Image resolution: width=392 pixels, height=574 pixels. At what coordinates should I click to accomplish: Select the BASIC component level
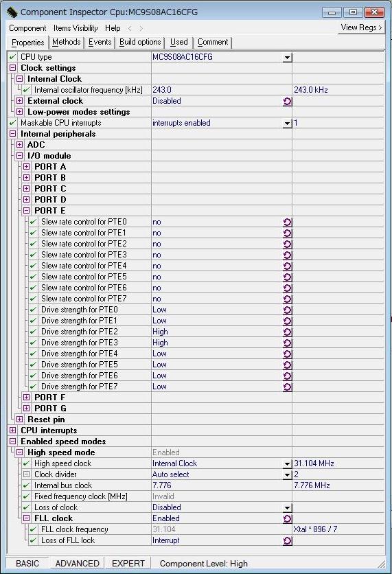click(27, 563)
